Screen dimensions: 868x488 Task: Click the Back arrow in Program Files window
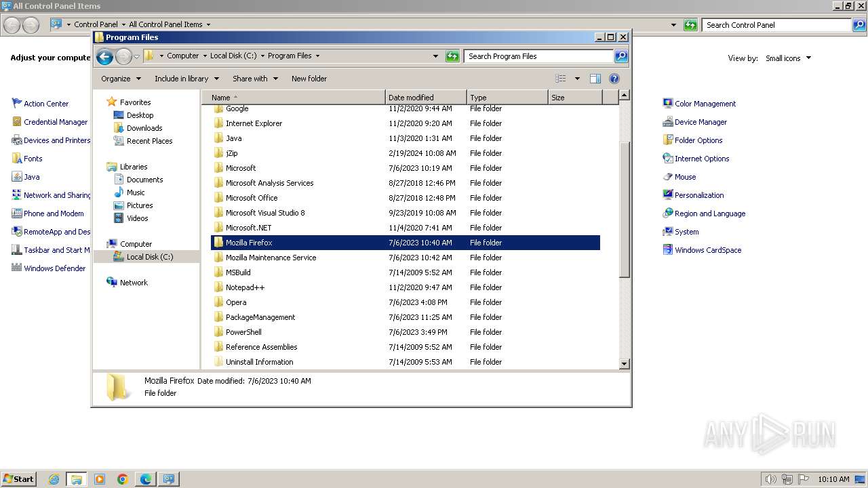click(x=104, y=57)
